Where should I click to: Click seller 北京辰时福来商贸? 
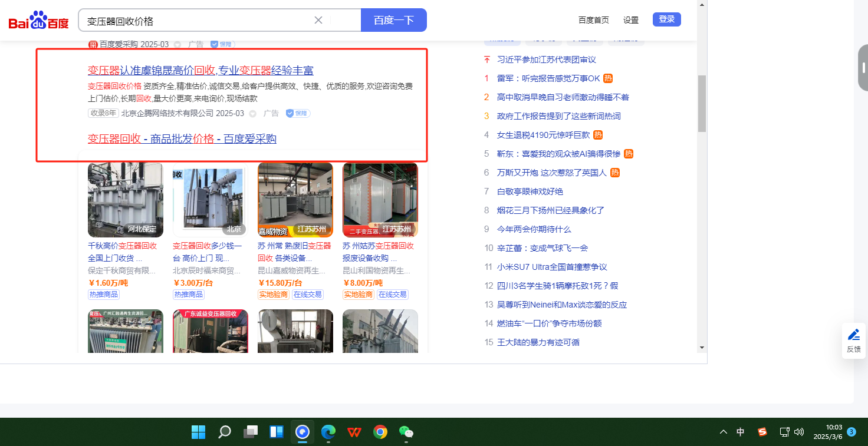207,271
